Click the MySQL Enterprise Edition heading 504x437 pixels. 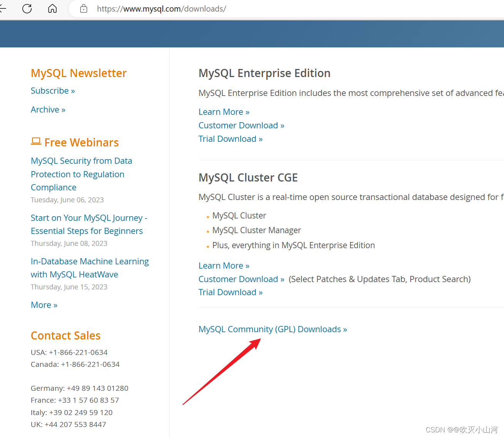(265, 73)
